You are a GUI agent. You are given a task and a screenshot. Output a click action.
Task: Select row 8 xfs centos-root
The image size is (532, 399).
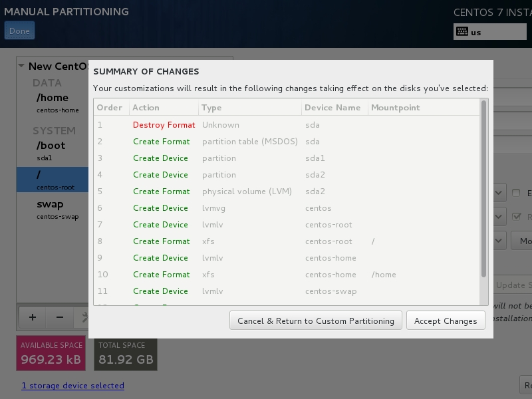point(287,241)
